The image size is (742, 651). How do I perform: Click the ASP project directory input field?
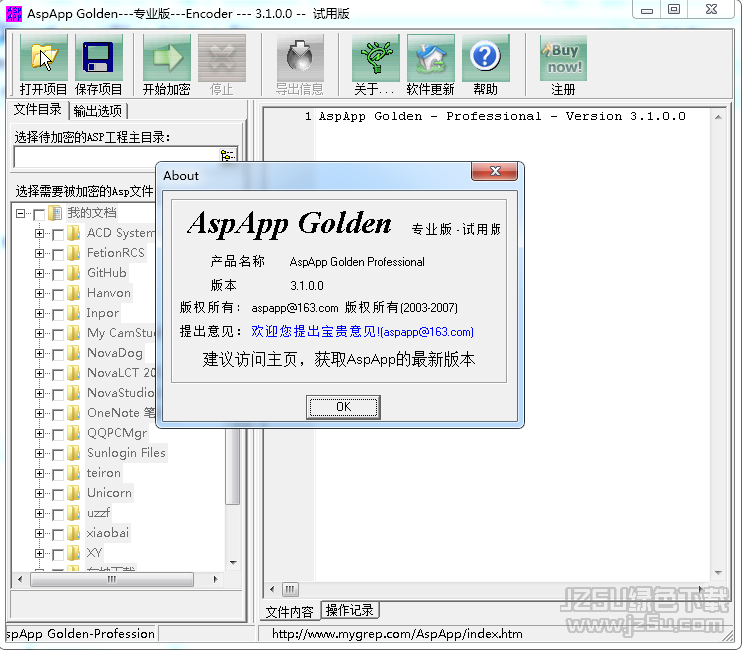click(116, 157)
